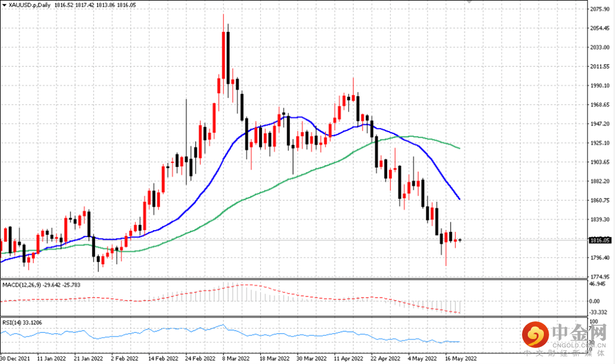Click the XAUUSD.p,Daily chart title
This screenshot has width=615, height=364.
point(30,5)
